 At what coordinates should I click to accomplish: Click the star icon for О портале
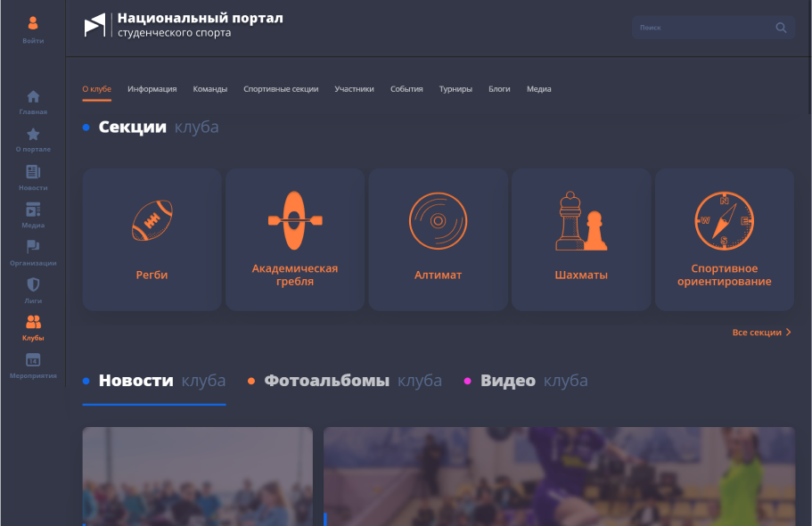click(x=33, y=135)
